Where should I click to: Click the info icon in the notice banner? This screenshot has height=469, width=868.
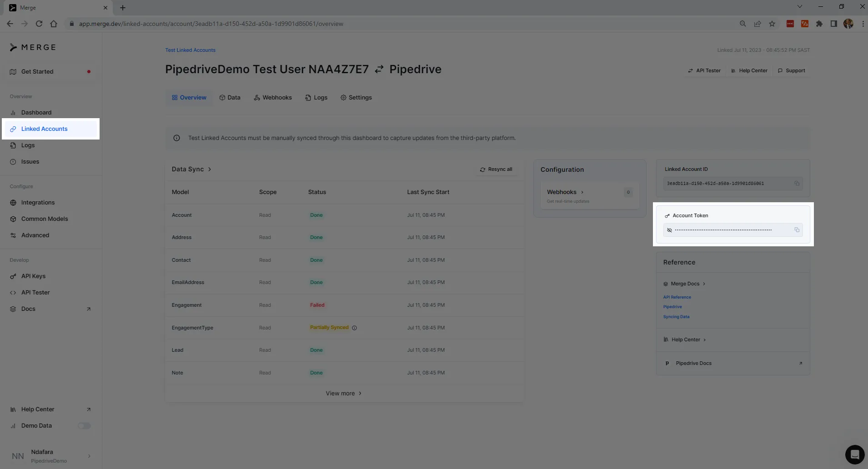point(176,138)
